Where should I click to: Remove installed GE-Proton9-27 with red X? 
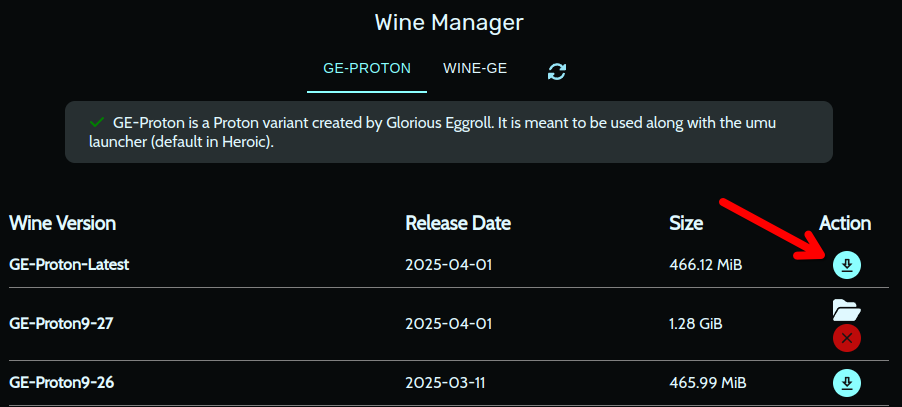tap(846, 338)
